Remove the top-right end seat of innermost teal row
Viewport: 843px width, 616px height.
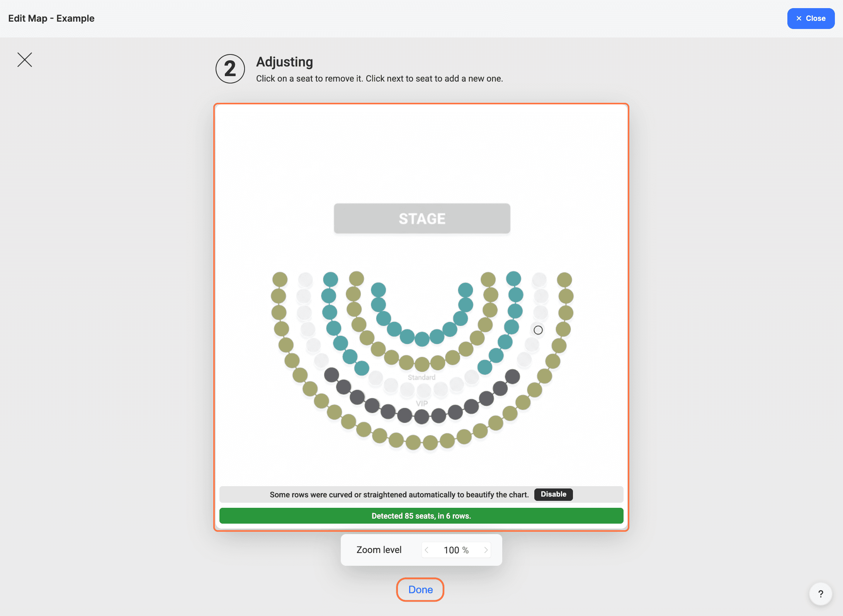(x=465, y=290)
